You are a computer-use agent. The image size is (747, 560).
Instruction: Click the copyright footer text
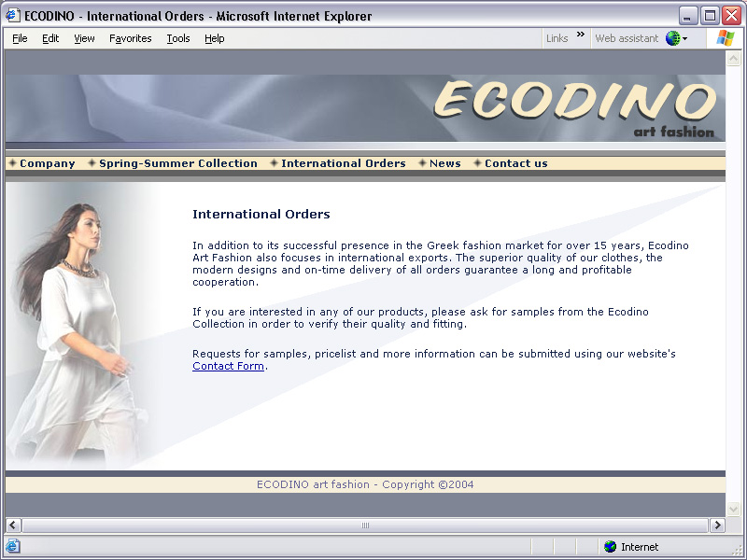pyautogui.click(x=365, y=484)
